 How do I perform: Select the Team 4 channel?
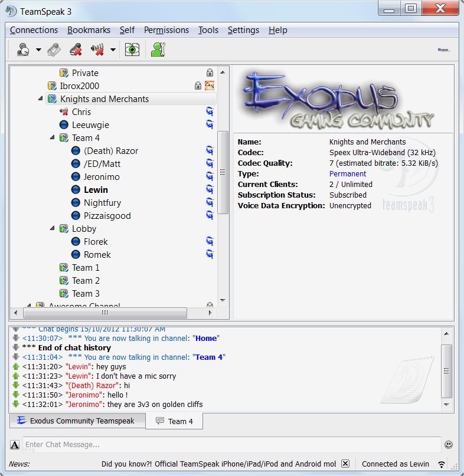86,138
